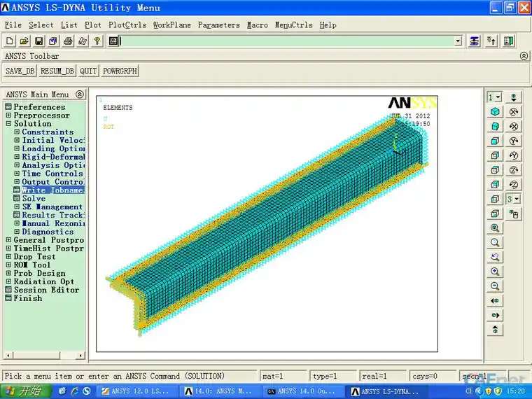
Task: Click the floppy-disk Save Analysis icon
Action: [38, 41]
